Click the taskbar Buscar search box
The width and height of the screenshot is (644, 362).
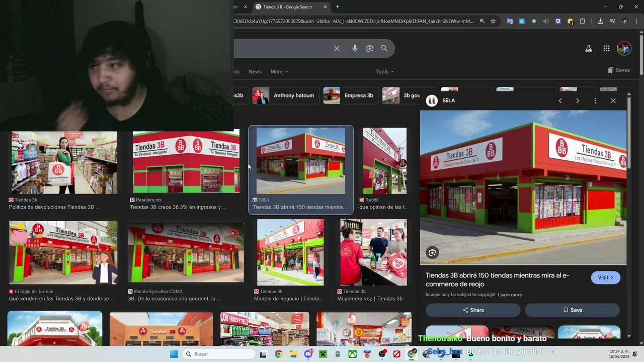(x=219, y=354)
